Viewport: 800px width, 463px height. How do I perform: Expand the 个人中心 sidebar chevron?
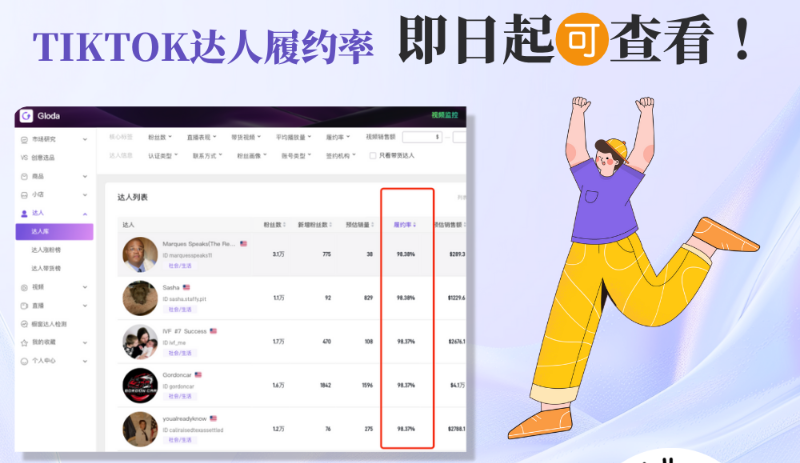click(85, 361)
